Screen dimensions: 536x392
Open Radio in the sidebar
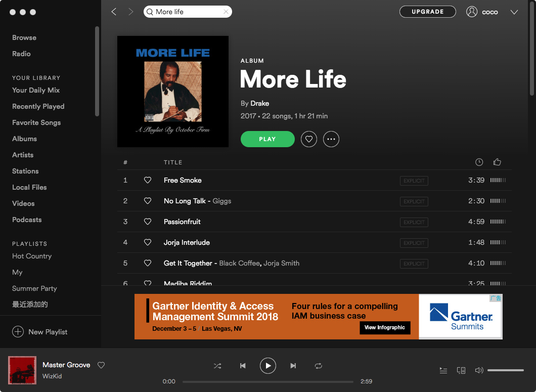22,54
